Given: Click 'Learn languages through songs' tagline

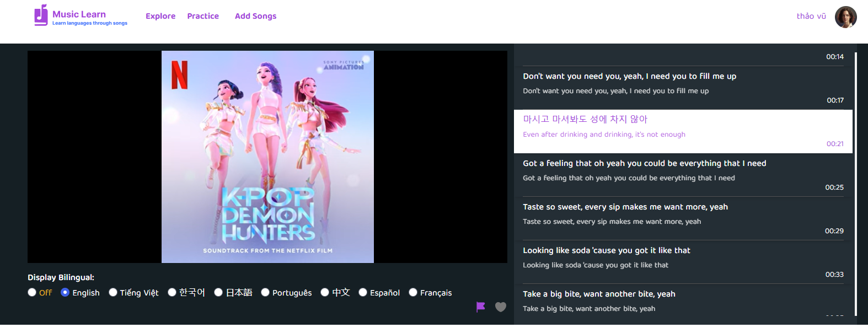Looking at the screenshot, I should point(90,23).
